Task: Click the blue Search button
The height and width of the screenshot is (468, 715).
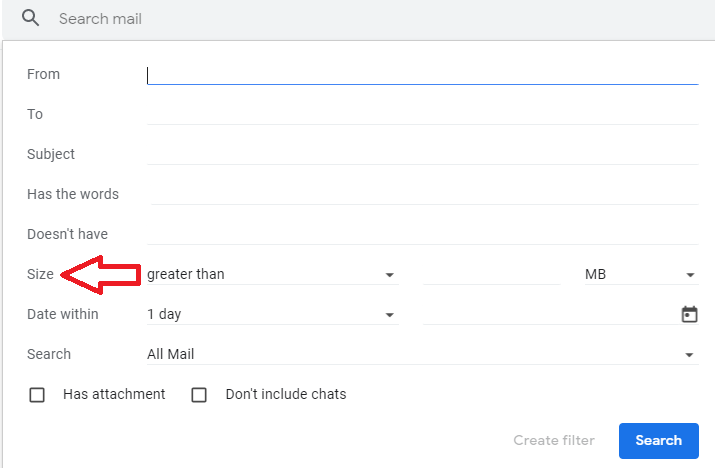Action: (658, 441)
